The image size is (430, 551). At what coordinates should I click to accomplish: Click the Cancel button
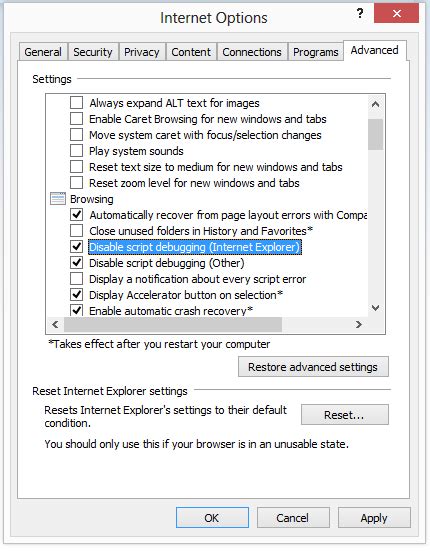click(293, 518)
